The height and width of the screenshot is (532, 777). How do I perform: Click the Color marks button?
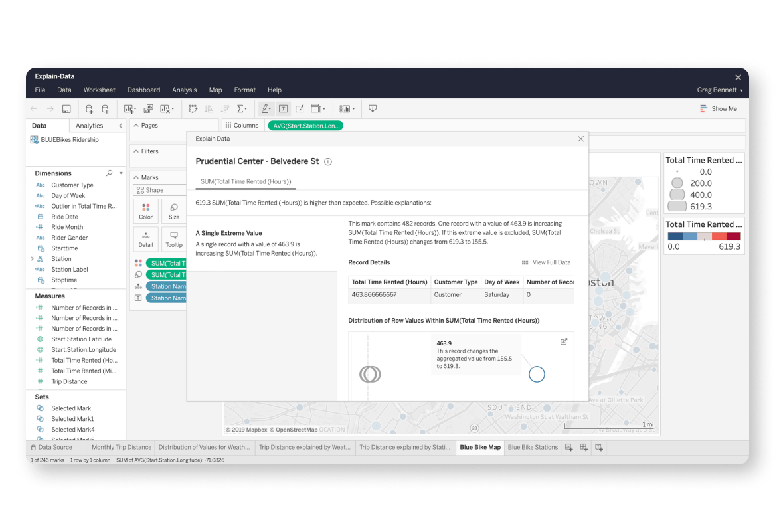(x=145, y=211)
